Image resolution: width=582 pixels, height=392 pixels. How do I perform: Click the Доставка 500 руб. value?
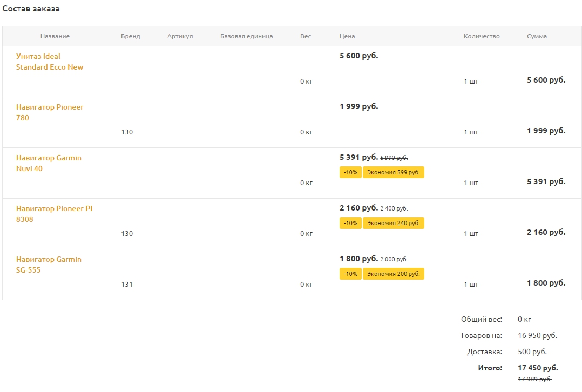(x=532, y=352)
